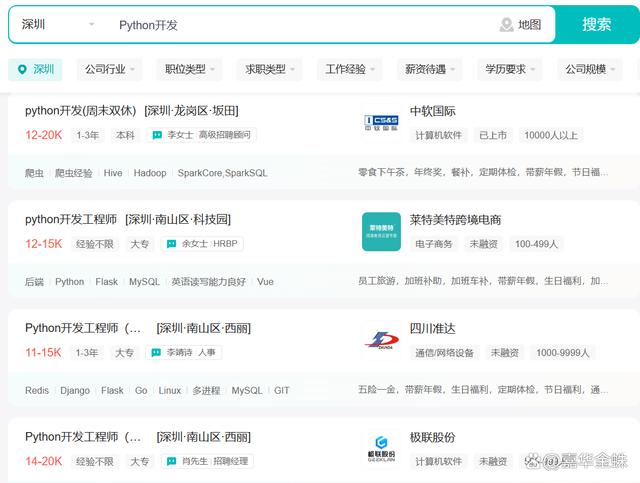Viewport: 640px width, 483px height.
Task: Click chat icon next to 李女士 recruiter
Action: [157, 135]
